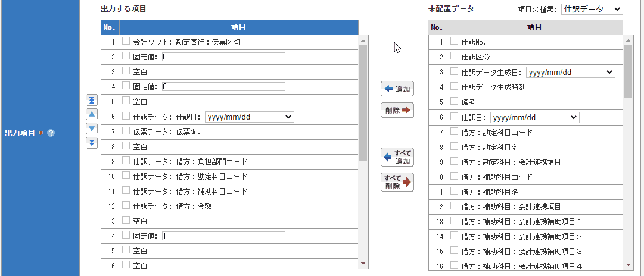The height and width of the screenshot is (276, 644).
Task: Select the 伝票データ: 伝票No. row checkbox
Action: pyautogui.click(x=126, y=130)
